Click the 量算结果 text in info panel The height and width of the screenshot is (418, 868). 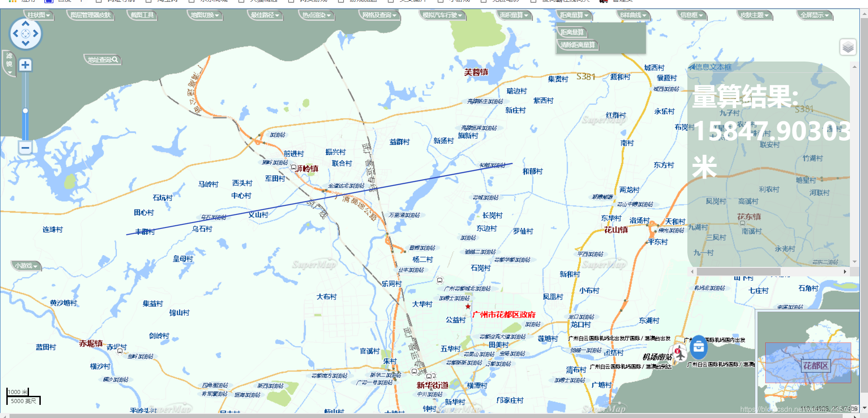click(x=745, y=96)
